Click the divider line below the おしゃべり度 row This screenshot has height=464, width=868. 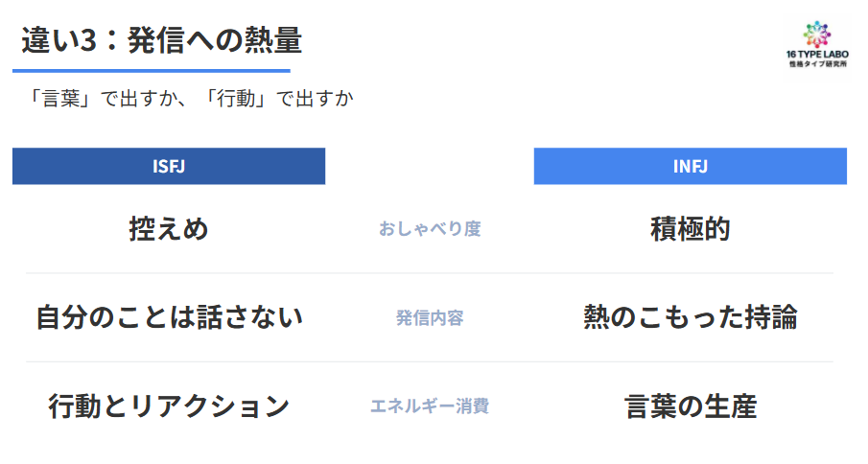click(x=429, y=273)
